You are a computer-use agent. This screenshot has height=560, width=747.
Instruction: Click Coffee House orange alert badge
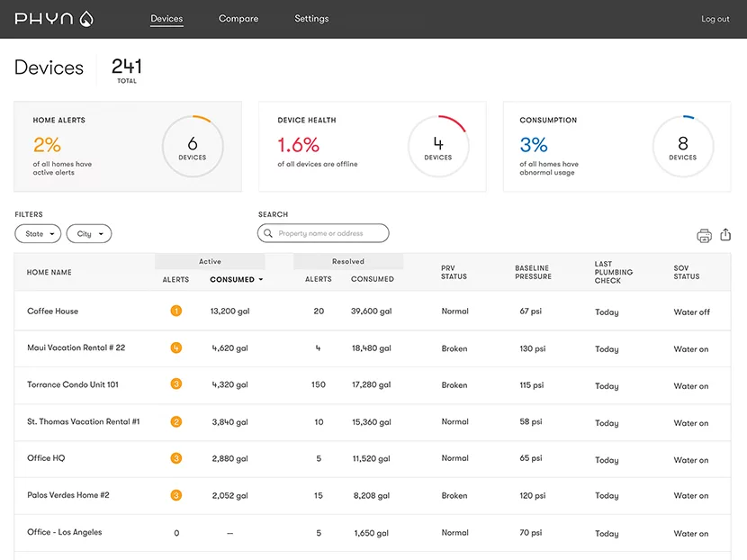175,311
